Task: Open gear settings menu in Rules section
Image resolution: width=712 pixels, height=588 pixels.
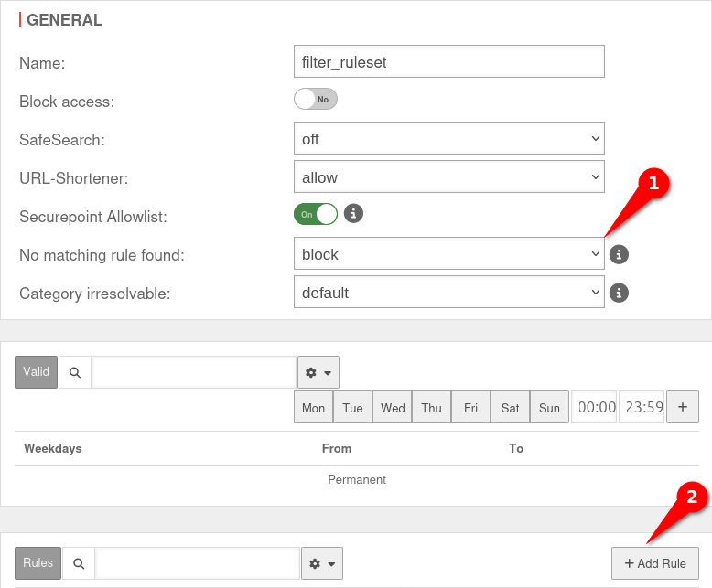Action: coord(321,563)
